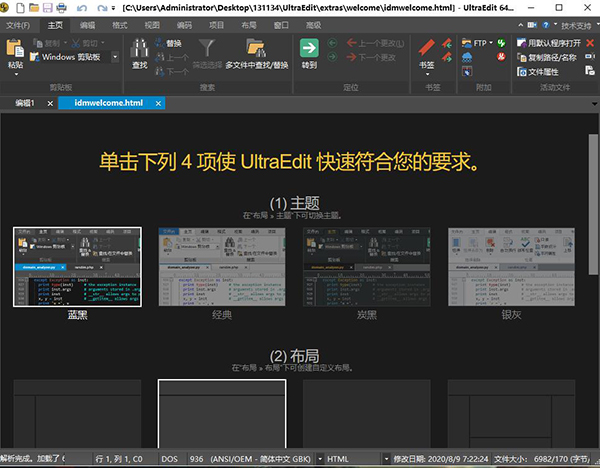The image size is (600, 468).
Task: Launch UltraCompare green circular icon
Action: coord(501,43)
